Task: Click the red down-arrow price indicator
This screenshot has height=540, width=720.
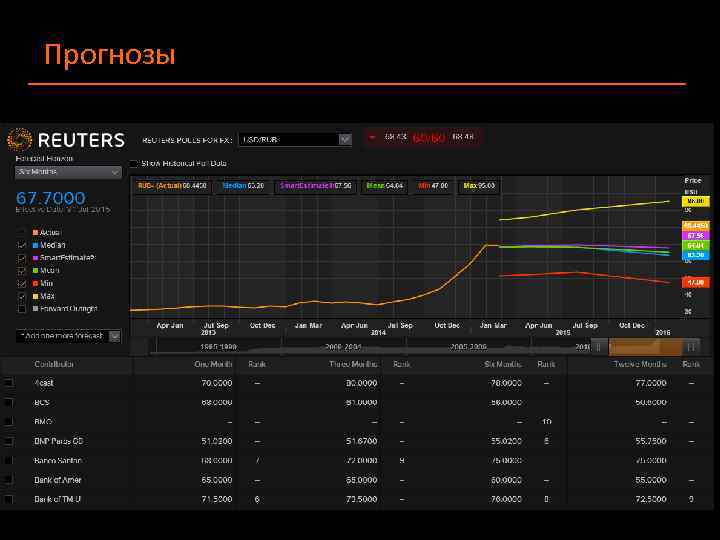Action: click(372, 137)
